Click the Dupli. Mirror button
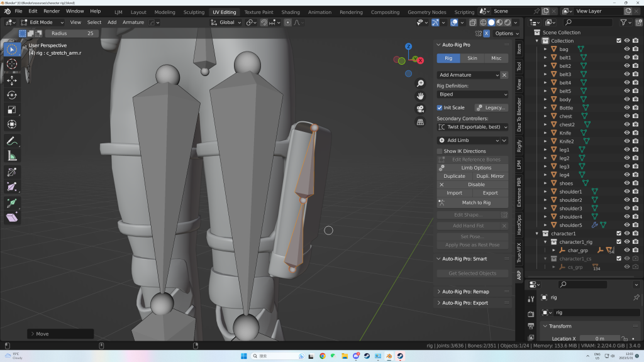644x362 pixels. tap(491, 176)
